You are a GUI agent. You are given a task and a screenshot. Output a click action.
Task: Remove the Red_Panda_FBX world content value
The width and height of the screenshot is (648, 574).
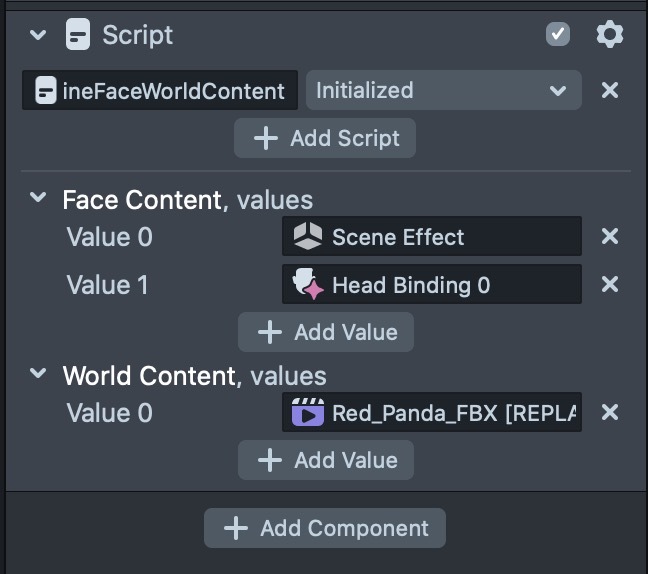pos(609,413)
